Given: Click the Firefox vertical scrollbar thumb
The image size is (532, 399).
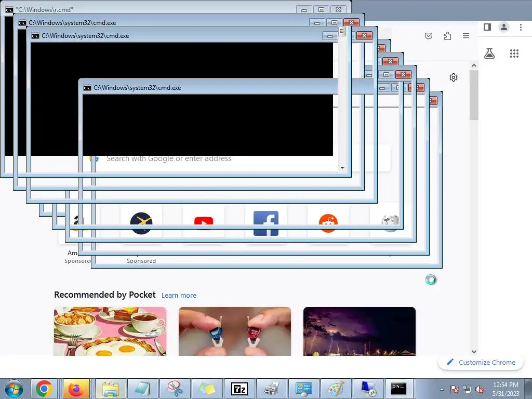Looking at the screenshot, I should [474, 95].
